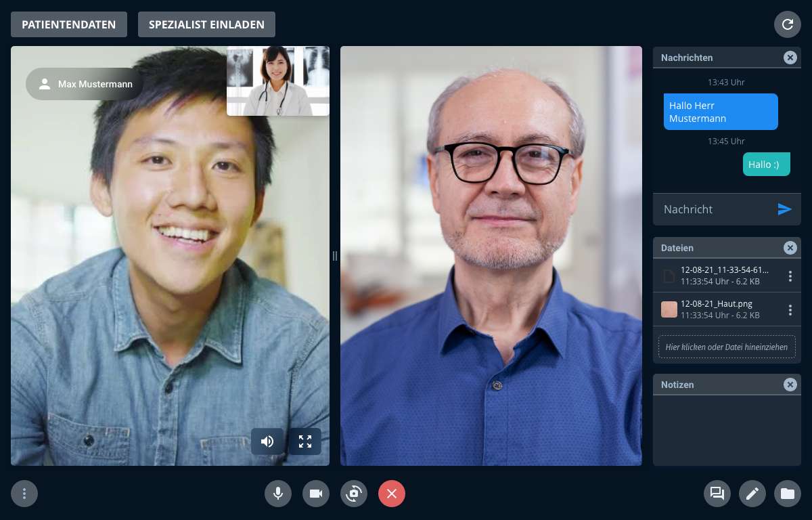
Task: Mute the microphone
Action: [x=278, y=494]
